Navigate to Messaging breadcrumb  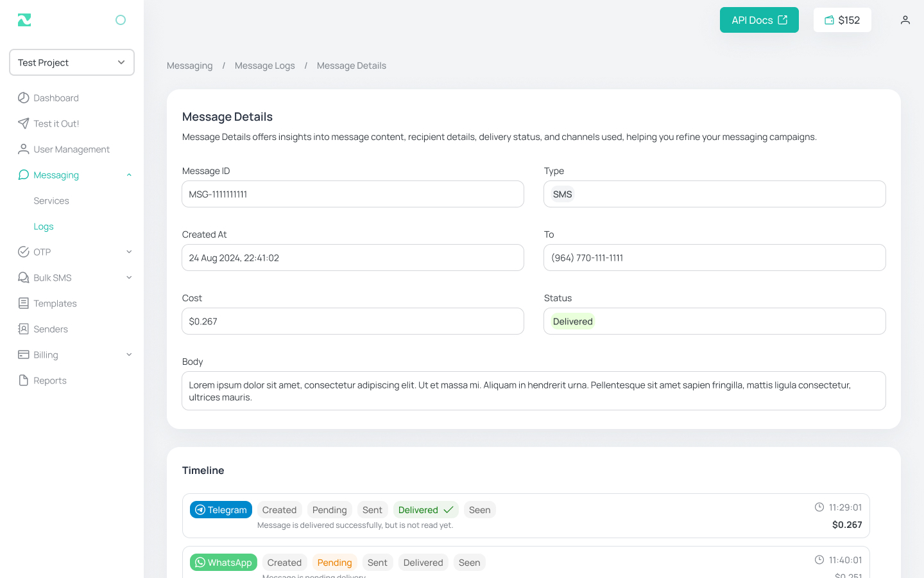click(x=190, y=66)
